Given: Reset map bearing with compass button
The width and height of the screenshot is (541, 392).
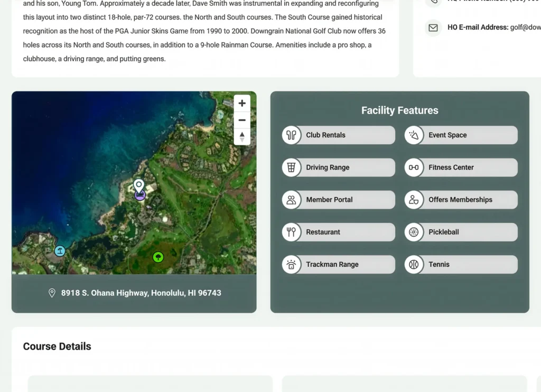Looking at the screenshot, I should 242,136.
